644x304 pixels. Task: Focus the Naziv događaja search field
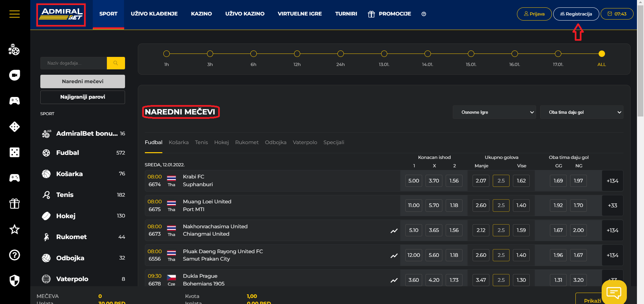(74, 63)
